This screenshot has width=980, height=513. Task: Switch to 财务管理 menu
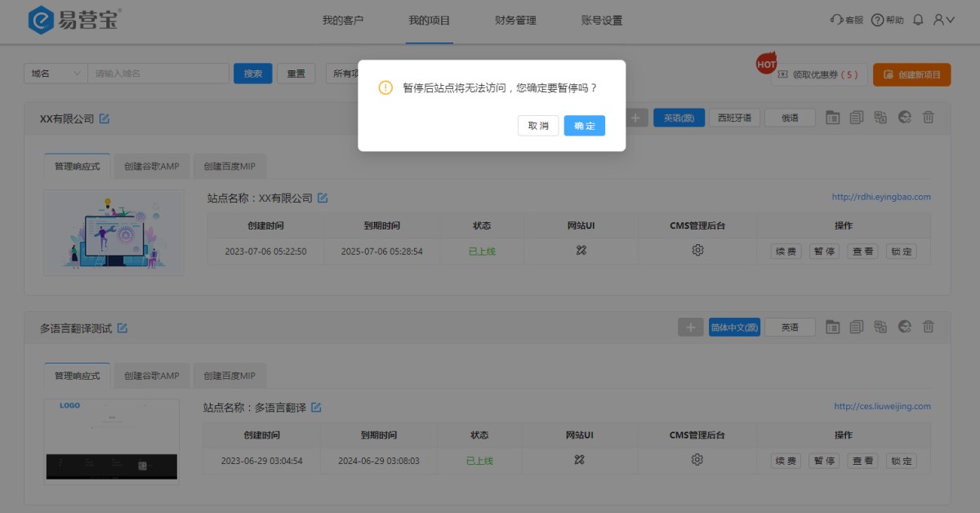click(x=515, y=20)
